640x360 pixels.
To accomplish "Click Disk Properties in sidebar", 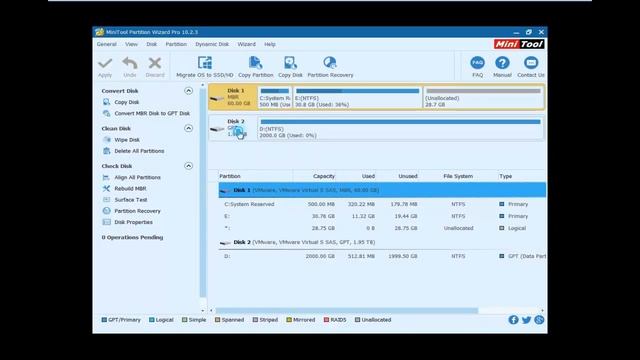I will 133,222.
